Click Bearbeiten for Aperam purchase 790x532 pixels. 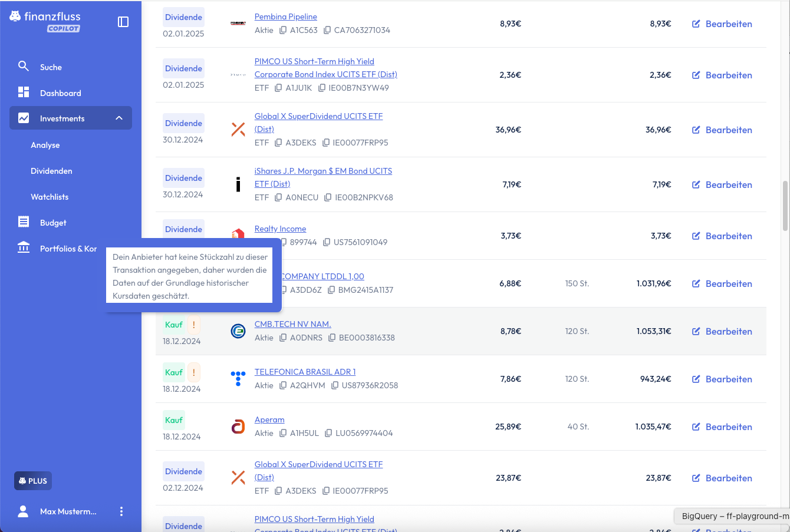pyautogui.click(x=722, y=427)
